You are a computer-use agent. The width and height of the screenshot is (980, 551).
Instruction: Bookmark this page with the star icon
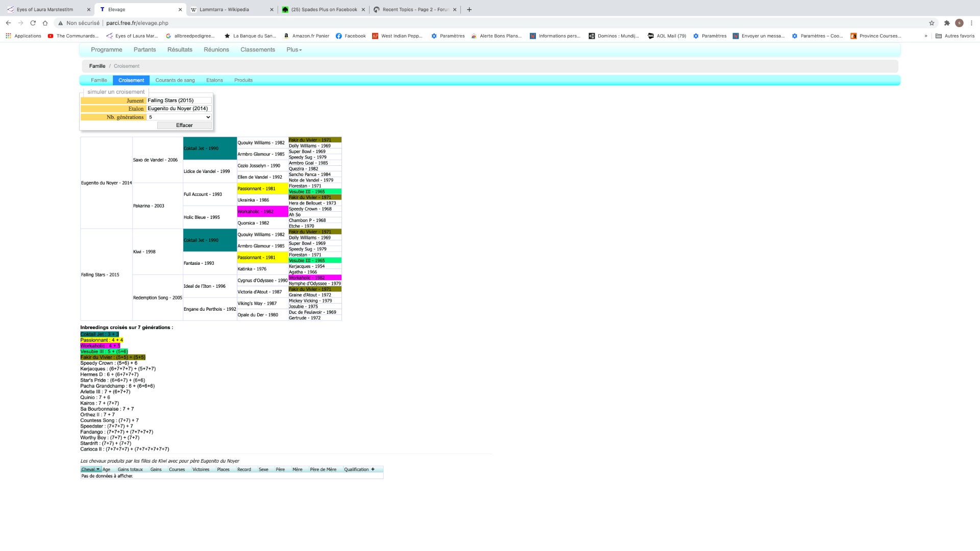932,23
